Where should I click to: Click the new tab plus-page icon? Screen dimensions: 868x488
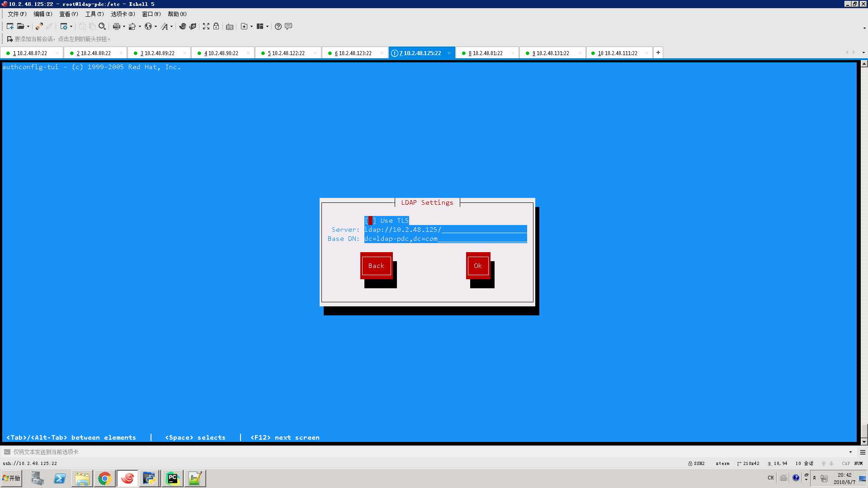click(244, 27)
